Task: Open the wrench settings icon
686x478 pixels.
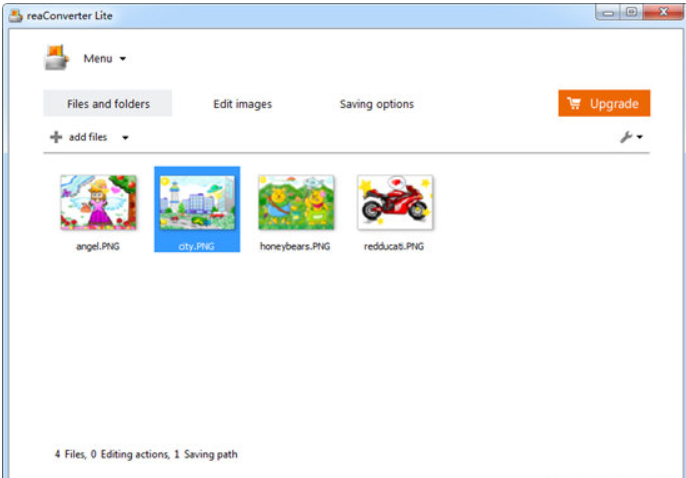Action: (x=626, y=137)
